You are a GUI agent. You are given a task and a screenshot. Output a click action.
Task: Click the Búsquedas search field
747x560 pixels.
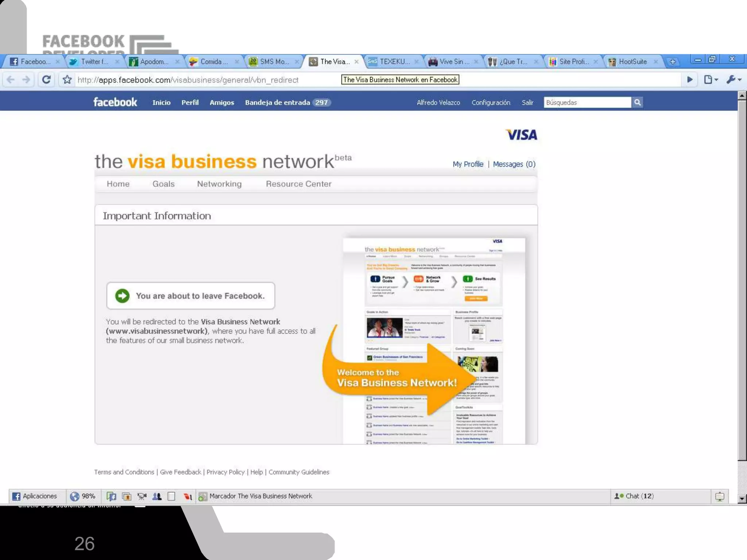587,102
